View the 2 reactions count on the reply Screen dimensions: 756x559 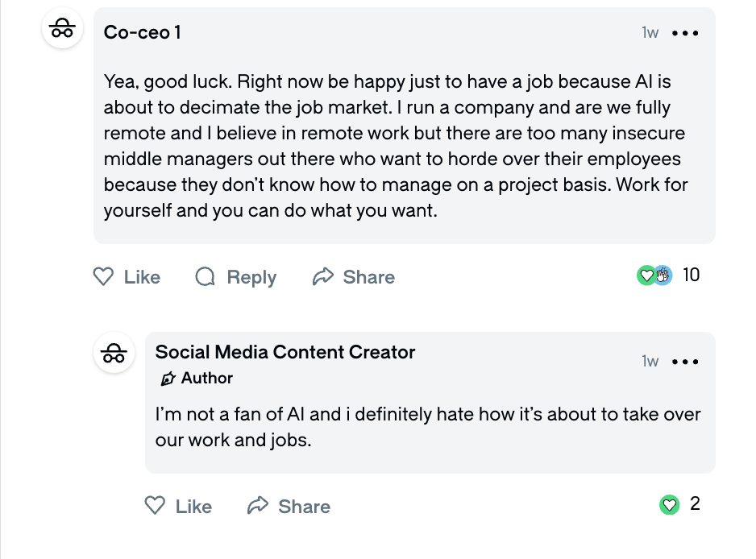(696, 504)
